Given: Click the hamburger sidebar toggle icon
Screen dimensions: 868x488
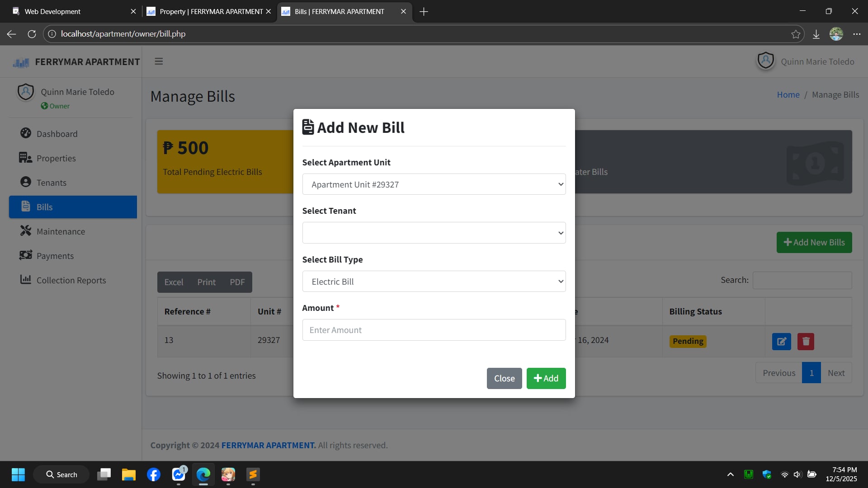Looking at the screenshot, I should (x=159, y=61).
